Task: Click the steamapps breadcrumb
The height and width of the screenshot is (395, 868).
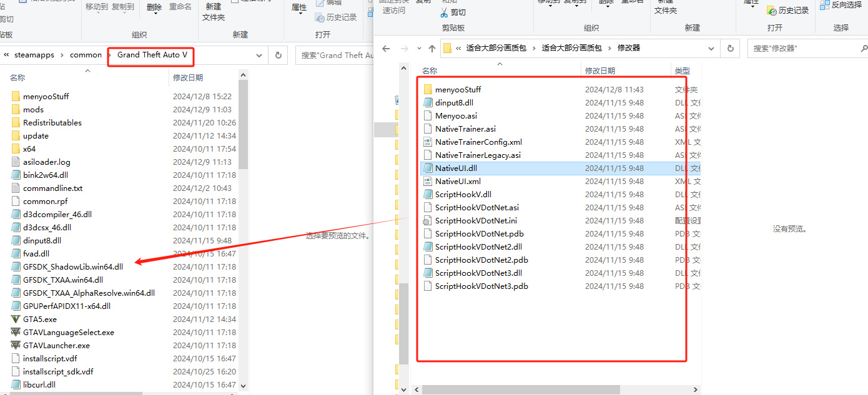Action: point(34,55)
